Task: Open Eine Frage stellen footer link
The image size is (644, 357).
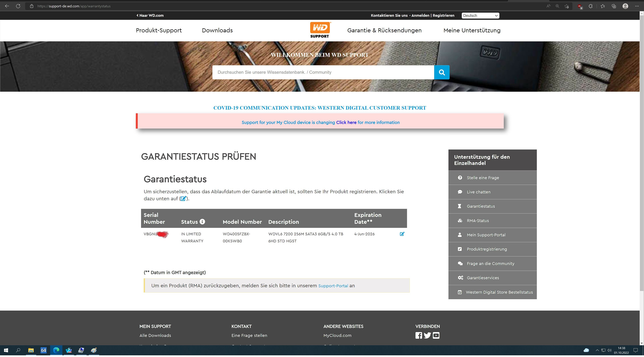Action: (249, 336)
